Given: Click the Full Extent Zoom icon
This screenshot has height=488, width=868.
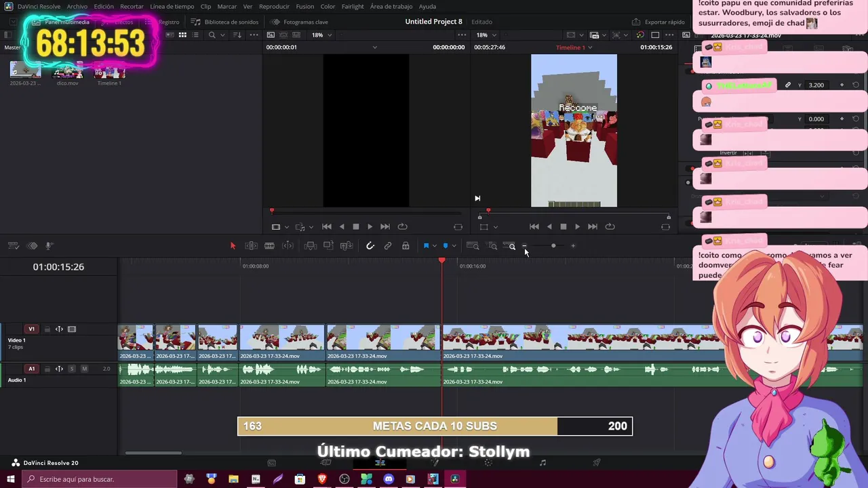Looking at the screenshot, I should tap(473, 245).
